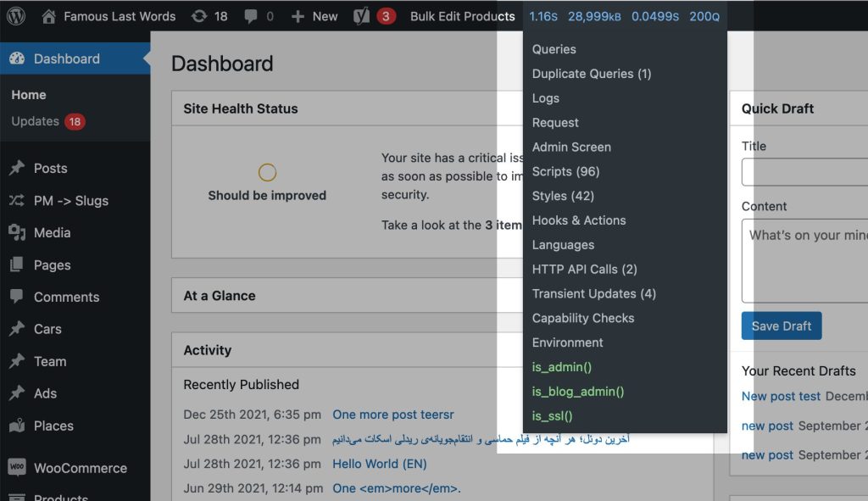Click the plus icon for New
The width and height of the screenshot is (868, 501).
(298, 17)
